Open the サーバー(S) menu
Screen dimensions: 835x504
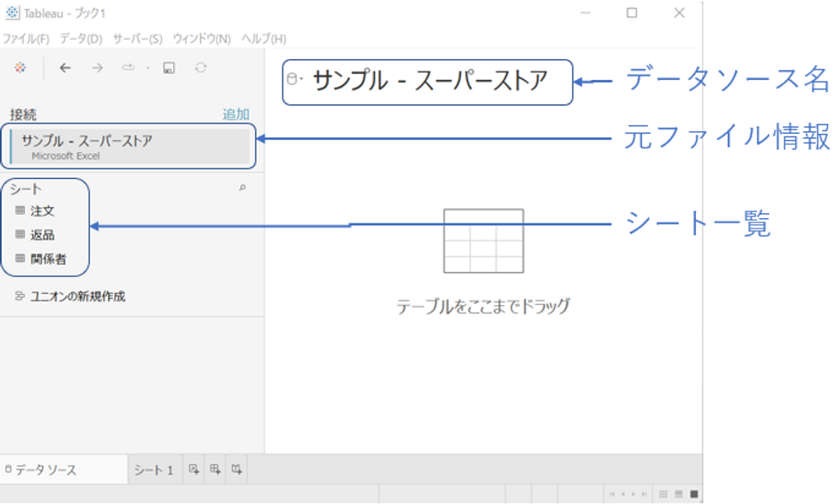pyautogui.click(x=137, y=39)
